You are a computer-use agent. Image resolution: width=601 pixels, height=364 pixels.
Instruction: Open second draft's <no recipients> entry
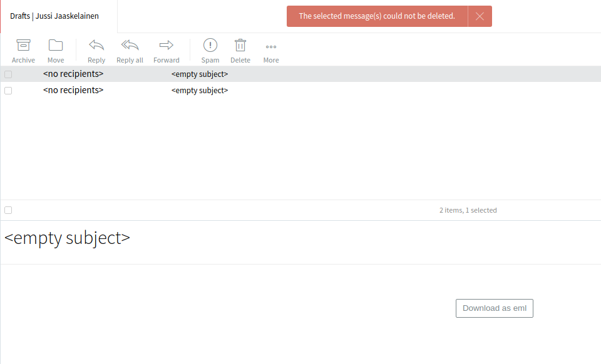(x=73, y=90)
